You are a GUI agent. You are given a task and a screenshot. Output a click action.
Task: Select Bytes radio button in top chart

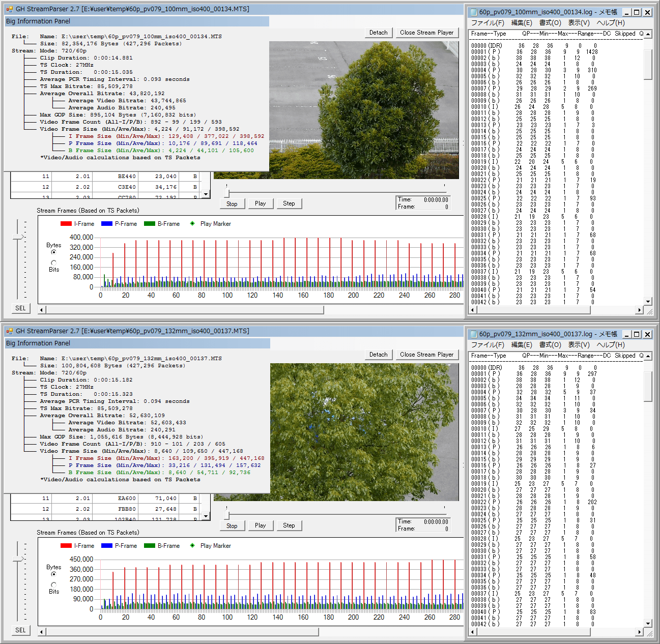pos(54,252)
